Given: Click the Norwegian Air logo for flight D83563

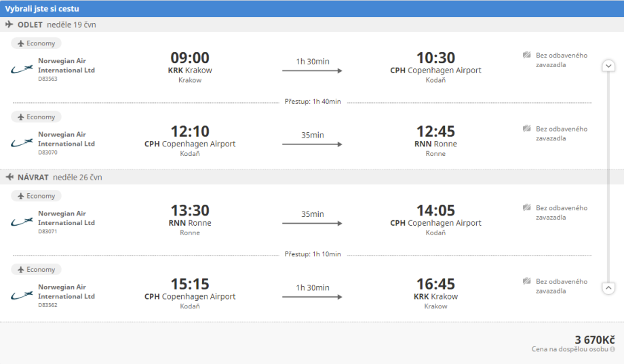Looking at the screenshot, I should (x=22, y=68).
